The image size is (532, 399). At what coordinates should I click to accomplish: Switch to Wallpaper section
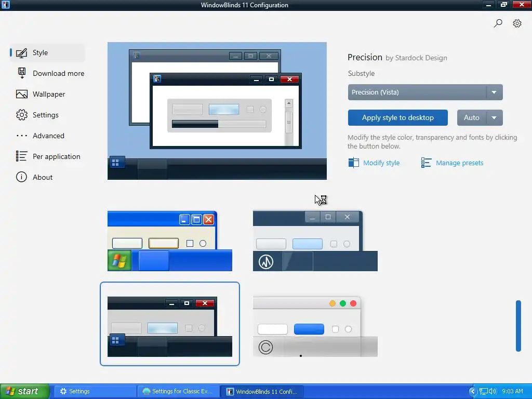(x=47, y=95)
